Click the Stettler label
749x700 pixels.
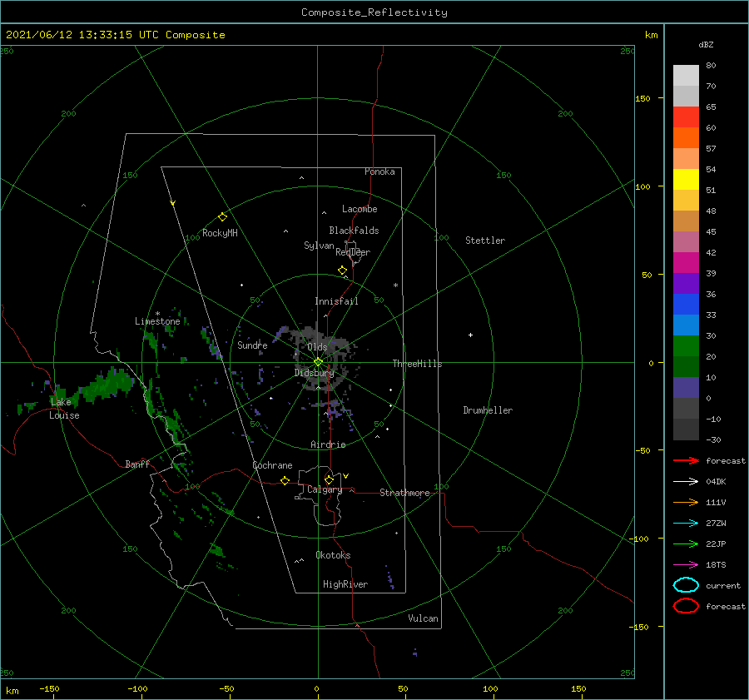click(485, 241)
